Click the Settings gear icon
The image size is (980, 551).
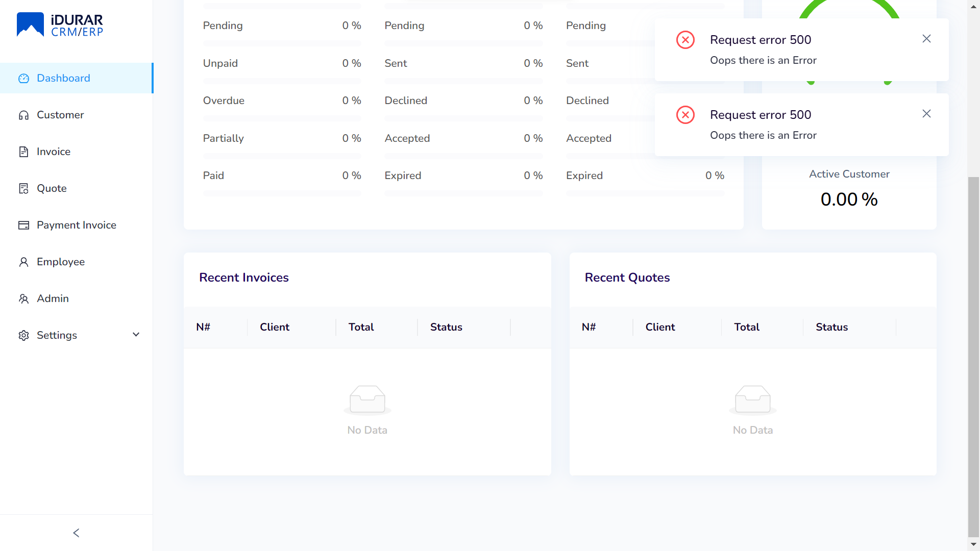(24, 335)
